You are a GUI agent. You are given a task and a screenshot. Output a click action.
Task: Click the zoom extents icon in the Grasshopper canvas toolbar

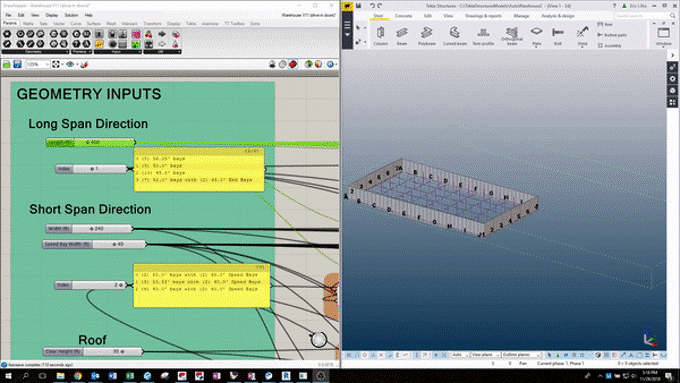pos(56,64)
